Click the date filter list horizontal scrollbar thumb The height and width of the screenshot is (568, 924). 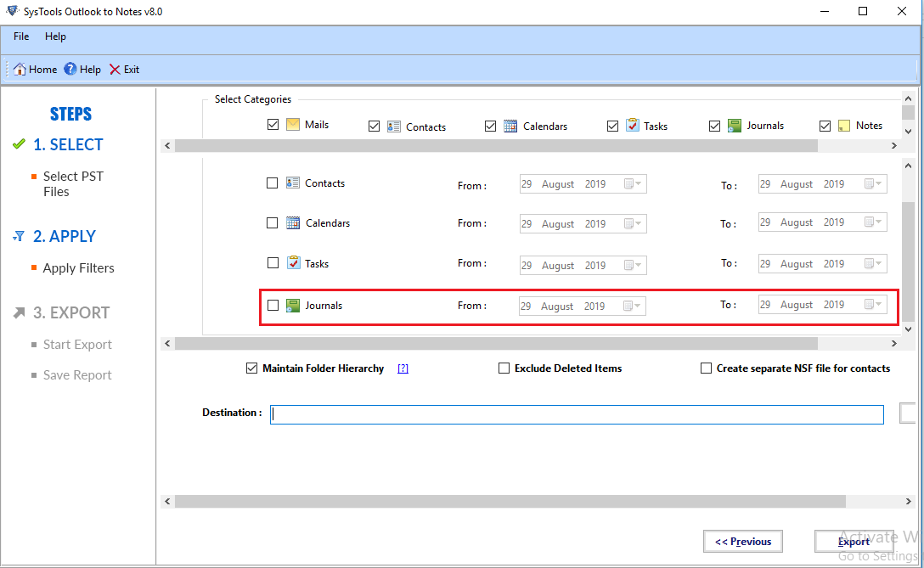[x=496, y=344]
